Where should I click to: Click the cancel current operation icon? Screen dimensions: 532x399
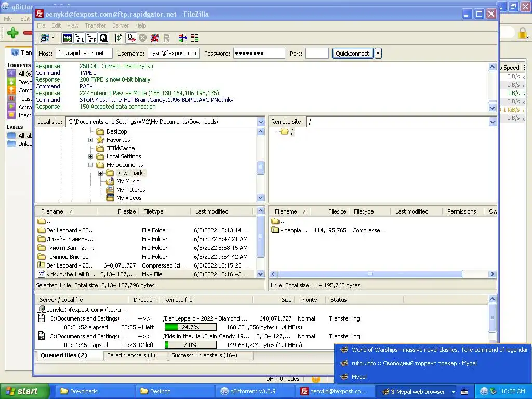coord(142,38)
